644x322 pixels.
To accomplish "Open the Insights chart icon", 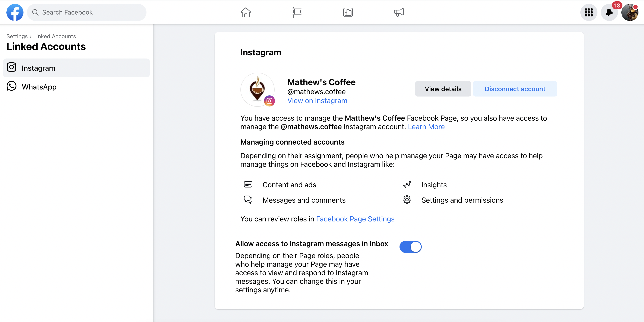I will [x=348, y=12].
